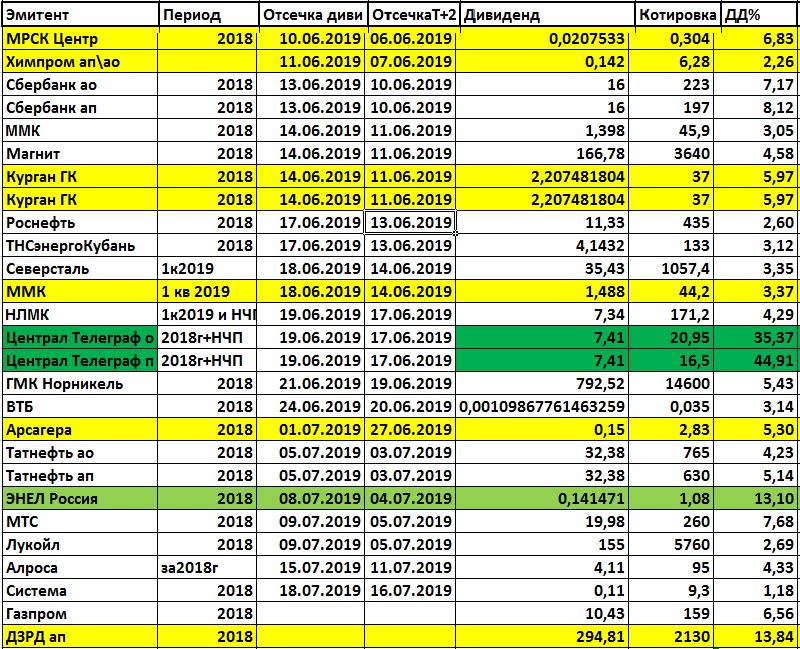This screenshot has width=800, height=649.
Task: Click the Северсталь quote 1057,4
Action: click(x=671, y=268)
